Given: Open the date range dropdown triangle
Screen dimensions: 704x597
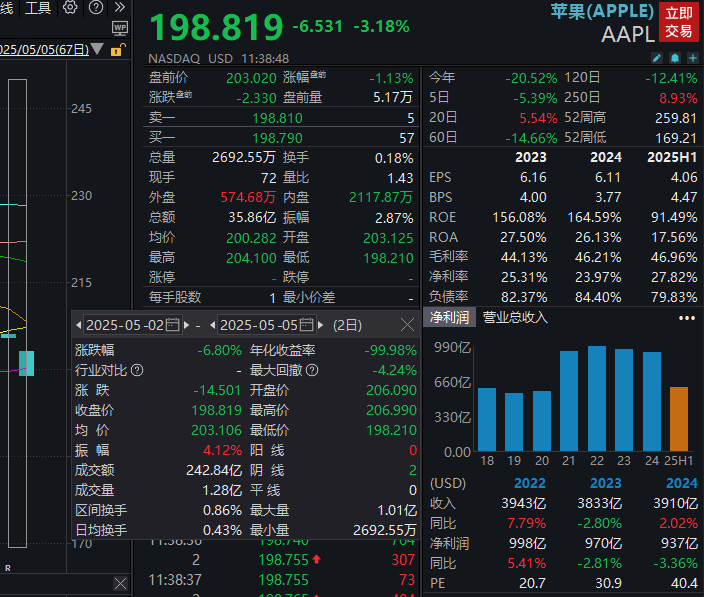Looking at the screenshot, I should coord(97,48).
